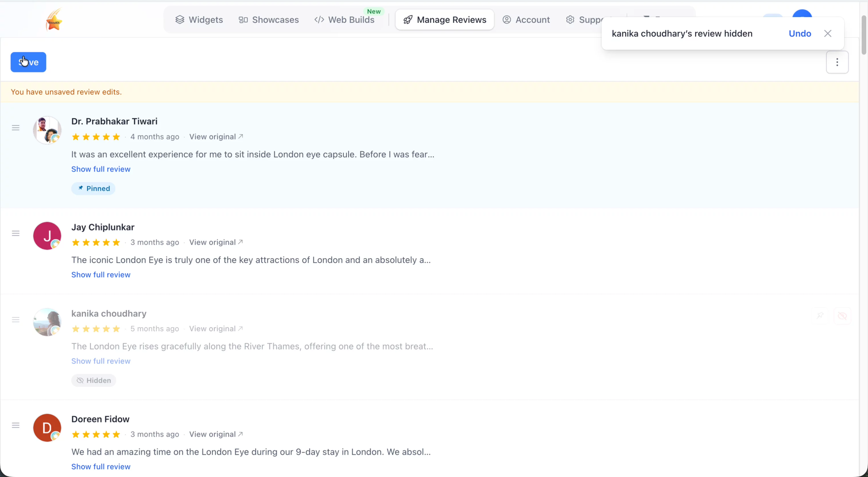Dismiss the review hidden notification
Screen dimensions: 868x477
pyautogui.click(x=828, y=33)
